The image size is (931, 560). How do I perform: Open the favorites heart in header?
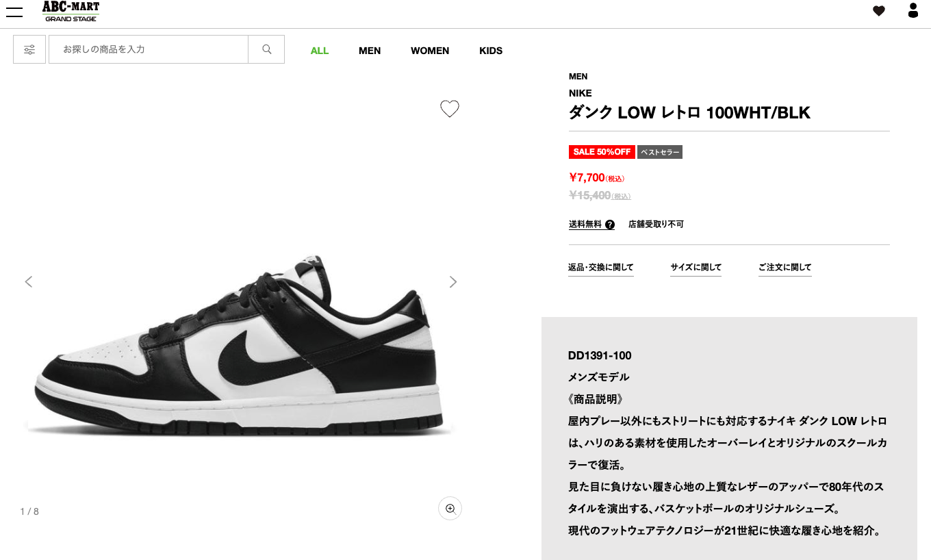(879, 11)
